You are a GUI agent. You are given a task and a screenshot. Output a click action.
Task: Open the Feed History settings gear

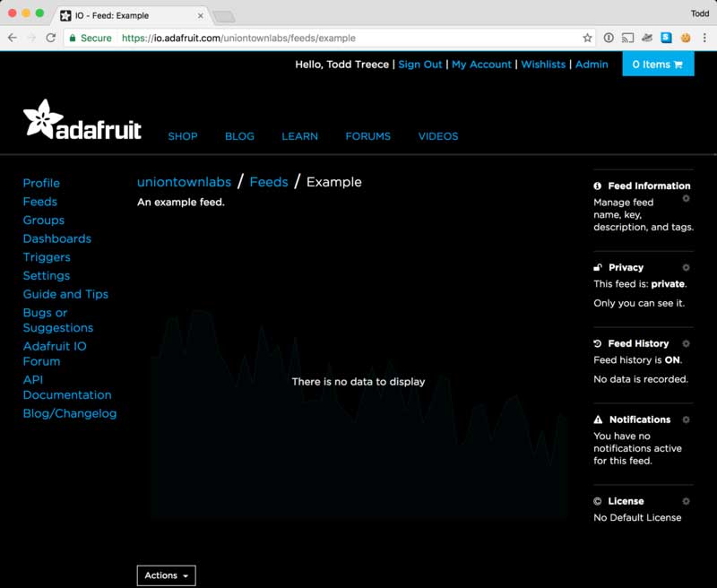tap(686, 343)
